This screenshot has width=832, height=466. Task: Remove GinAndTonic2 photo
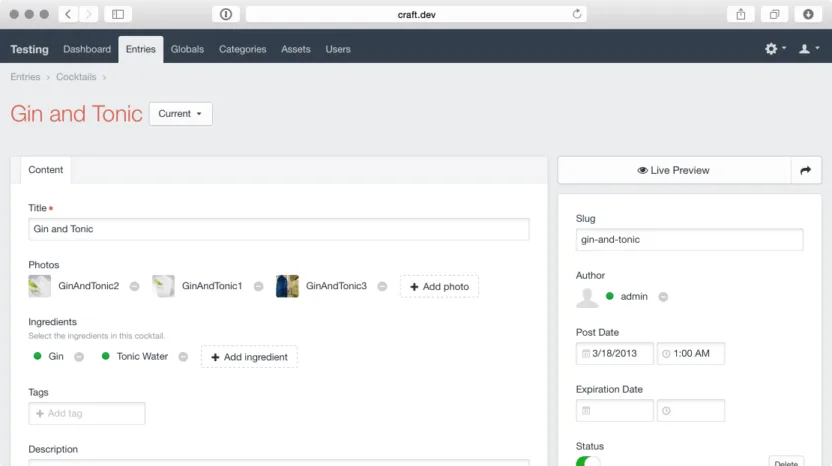(x=135, y=287)
